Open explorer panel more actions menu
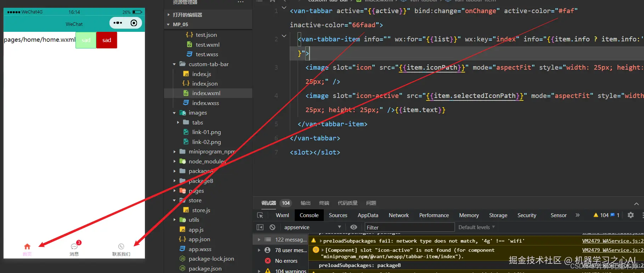 coord(241,2)
